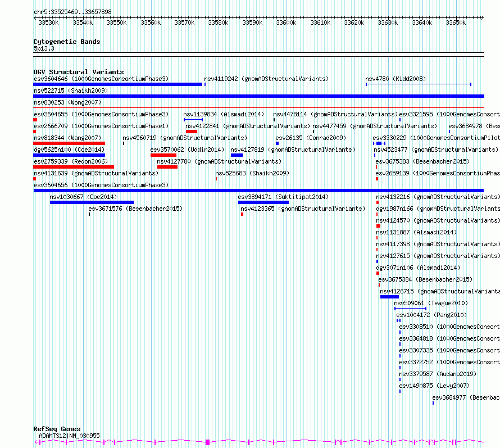Image resolution: width=500 pixels, height=448 pixels.
Task: Open the nsv4126715 variant label
Action: [x=440, y=291]
